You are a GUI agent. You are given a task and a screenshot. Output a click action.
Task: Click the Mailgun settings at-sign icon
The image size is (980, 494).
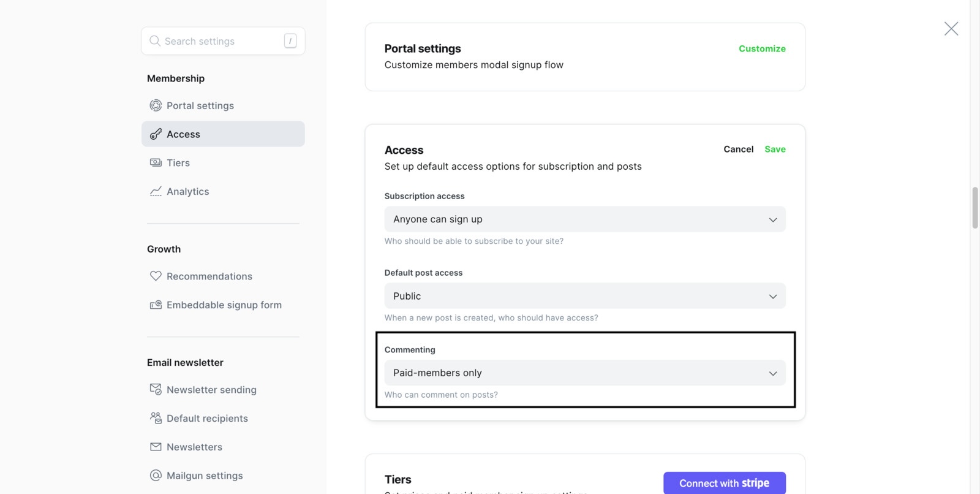[x=156, y=476]
